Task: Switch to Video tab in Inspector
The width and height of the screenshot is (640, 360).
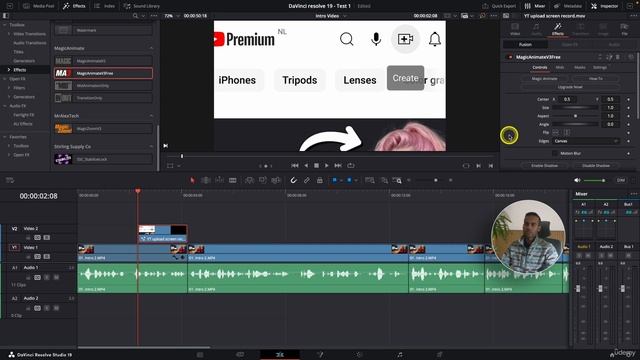Action: (515, 29)
